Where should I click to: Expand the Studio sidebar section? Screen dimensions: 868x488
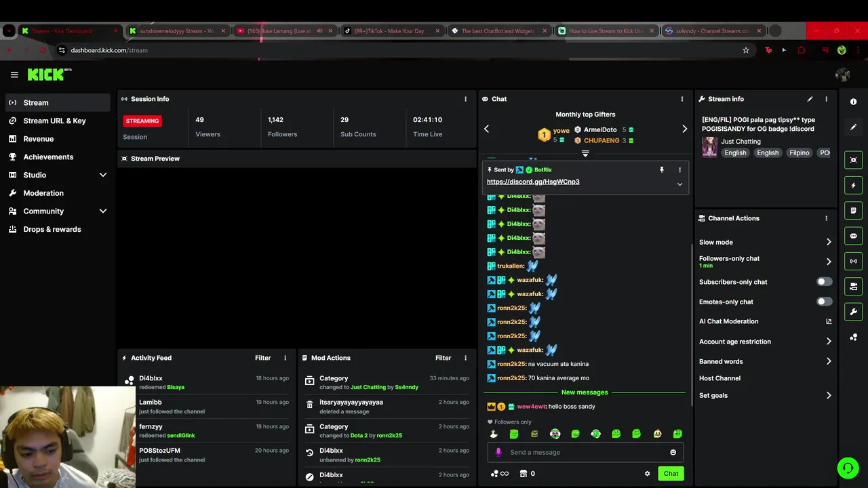(x=103, y=175)
